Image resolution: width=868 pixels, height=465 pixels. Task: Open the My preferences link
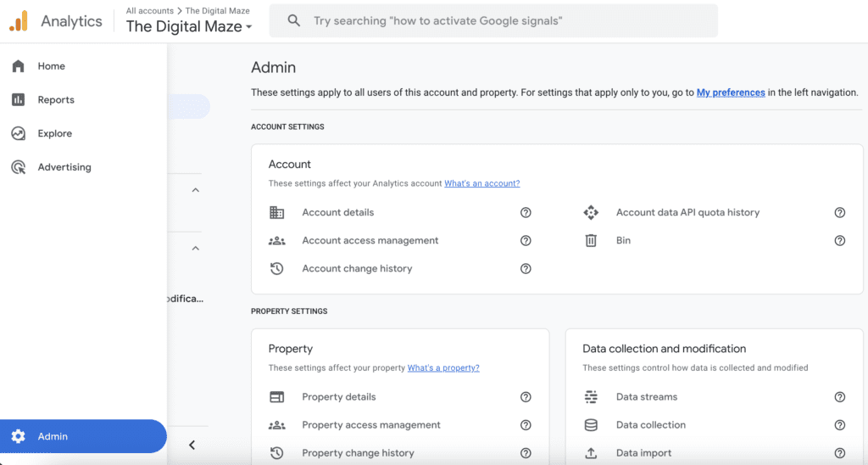point(731,92)
